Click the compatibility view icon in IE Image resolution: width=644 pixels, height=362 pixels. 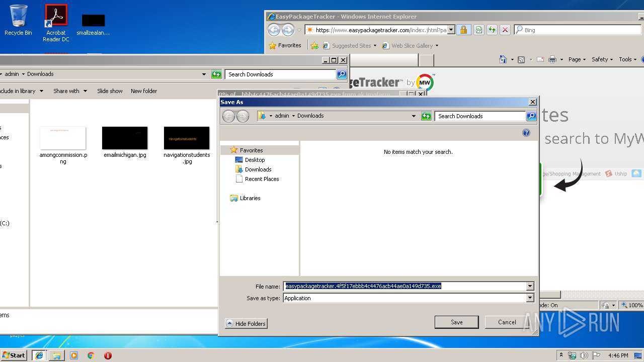click(x=479, y=30)
